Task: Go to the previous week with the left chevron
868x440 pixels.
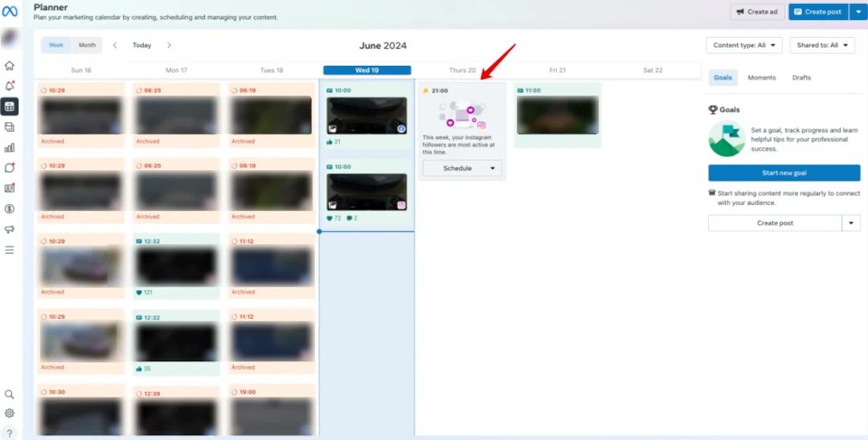Action: [x=115, y=45]
